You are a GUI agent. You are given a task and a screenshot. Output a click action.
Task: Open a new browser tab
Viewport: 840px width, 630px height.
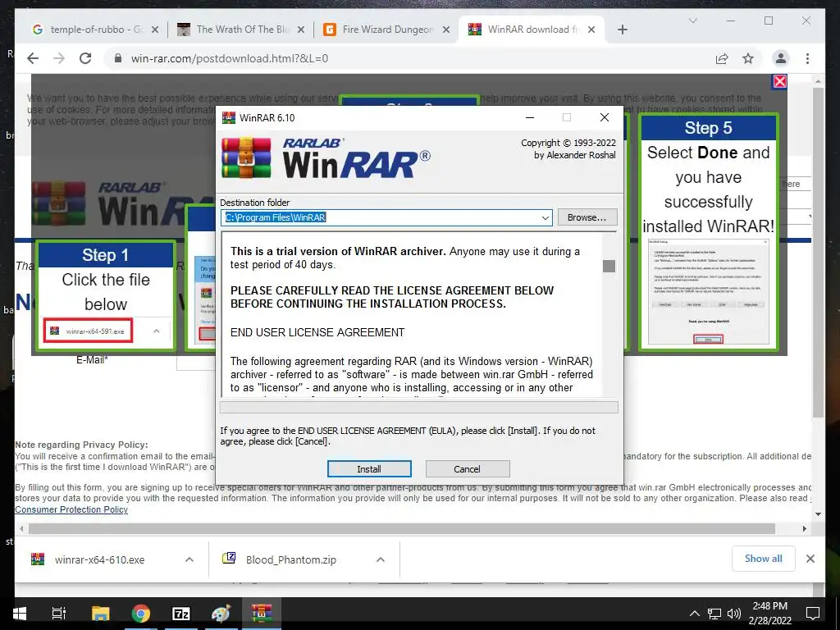point(622,30)
